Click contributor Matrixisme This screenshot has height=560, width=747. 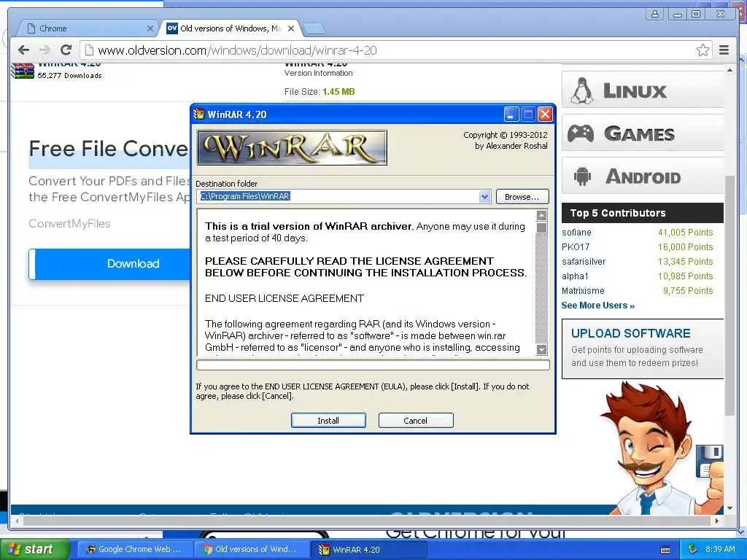583,290
